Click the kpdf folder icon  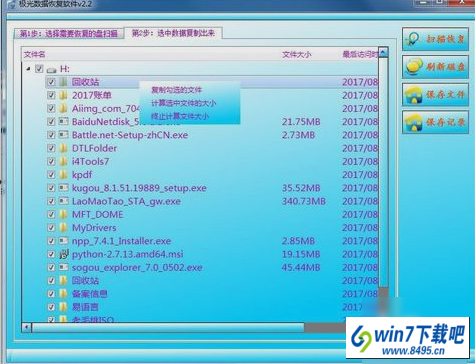tap(63, 175)
